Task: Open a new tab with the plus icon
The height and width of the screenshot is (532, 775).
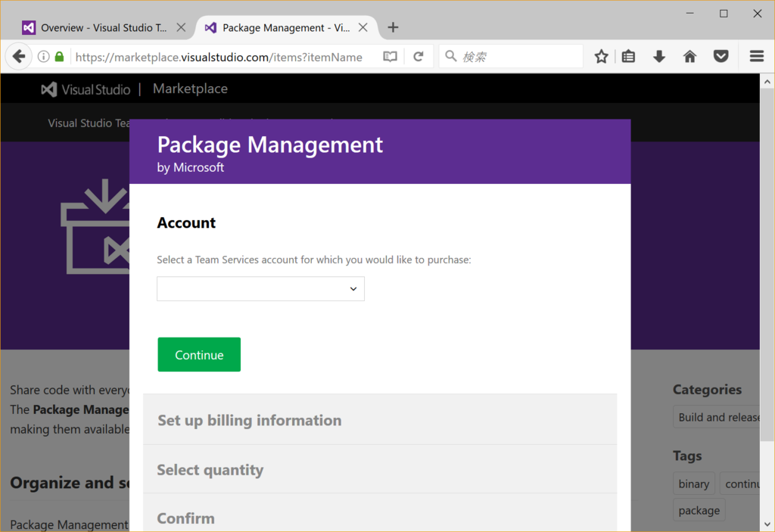Action: click(x=393, y=28)
